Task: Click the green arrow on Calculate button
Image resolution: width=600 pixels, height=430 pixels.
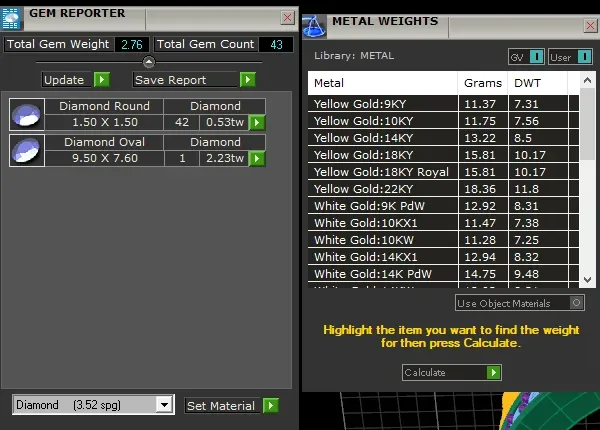Action: (x=494, y=372)
